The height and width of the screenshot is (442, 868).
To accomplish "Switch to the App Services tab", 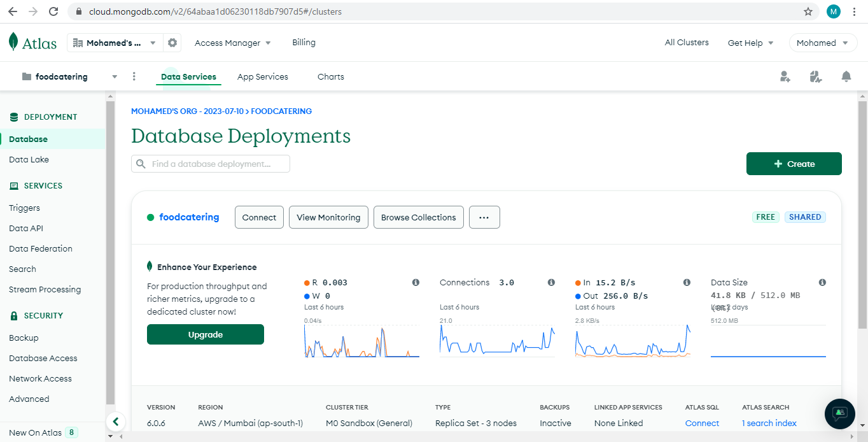I will pos(262,76).
